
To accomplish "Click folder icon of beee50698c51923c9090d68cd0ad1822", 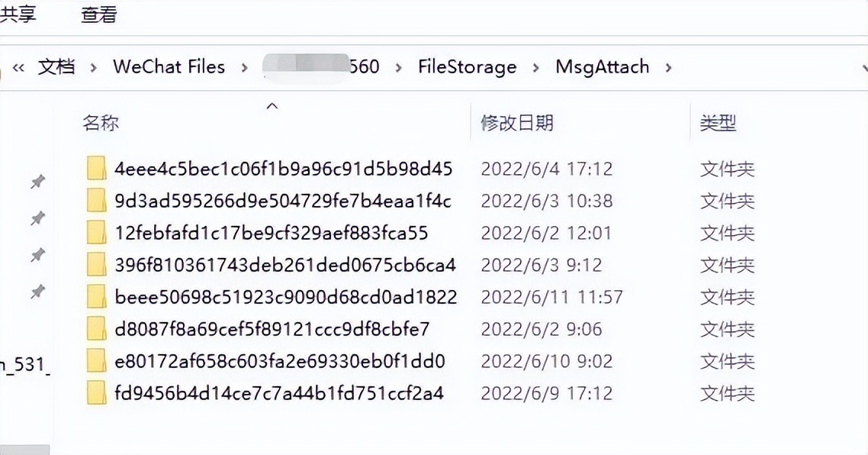I will (96, 297).
